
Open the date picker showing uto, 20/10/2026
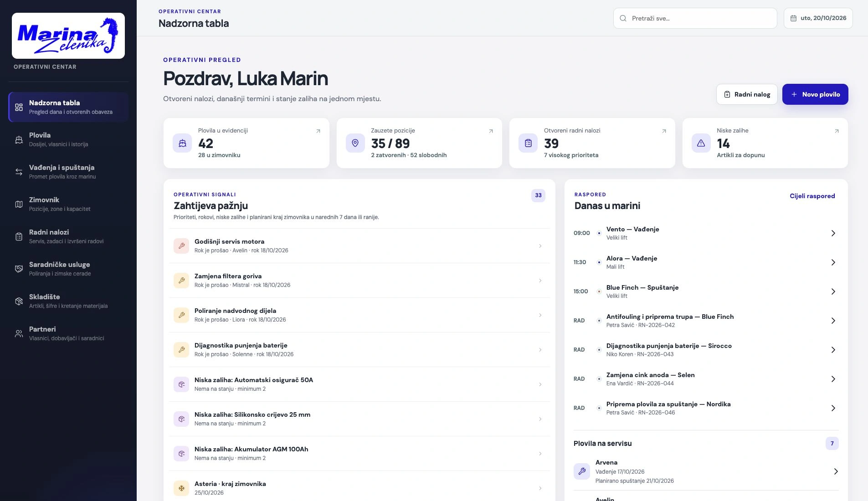(x=818, y=18)
